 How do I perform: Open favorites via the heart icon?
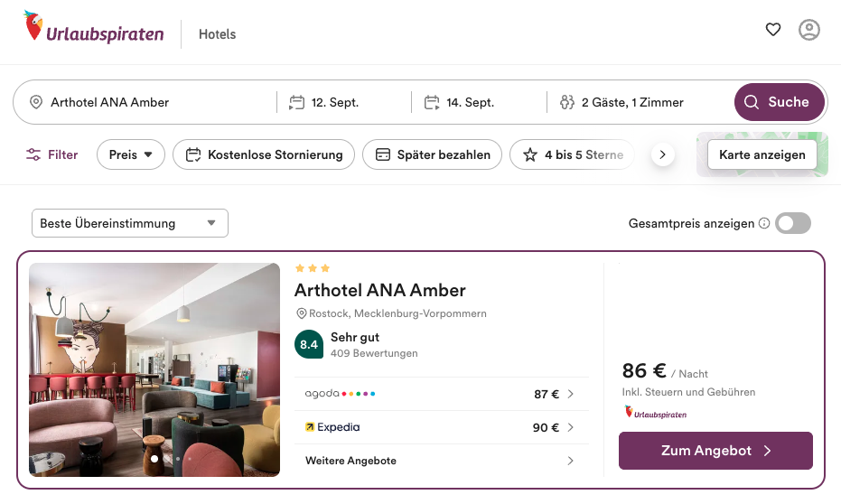[x=773, y=30]
